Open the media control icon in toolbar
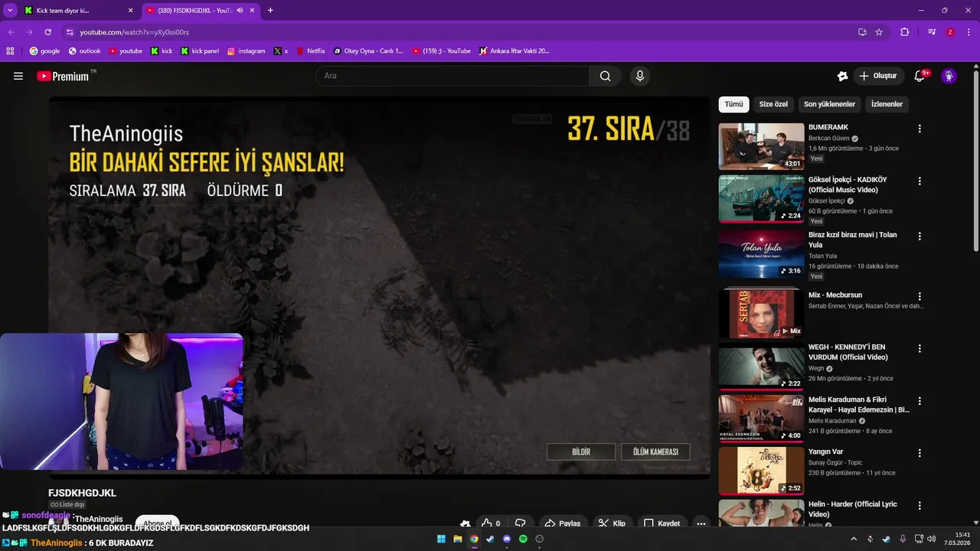The height and width of the screenshot is (551, 980). 932,32
